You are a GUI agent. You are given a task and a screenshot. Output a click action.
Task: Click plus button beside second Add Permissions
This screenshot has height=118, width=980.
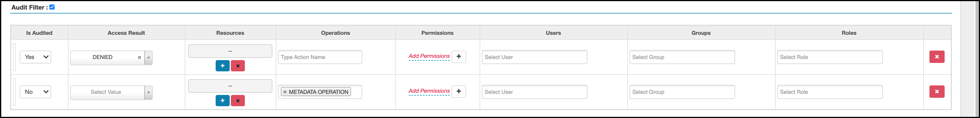pos(459,91)
